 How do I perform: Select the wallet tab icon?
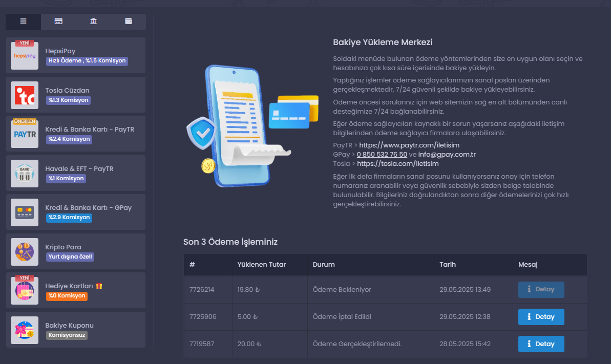129,22
